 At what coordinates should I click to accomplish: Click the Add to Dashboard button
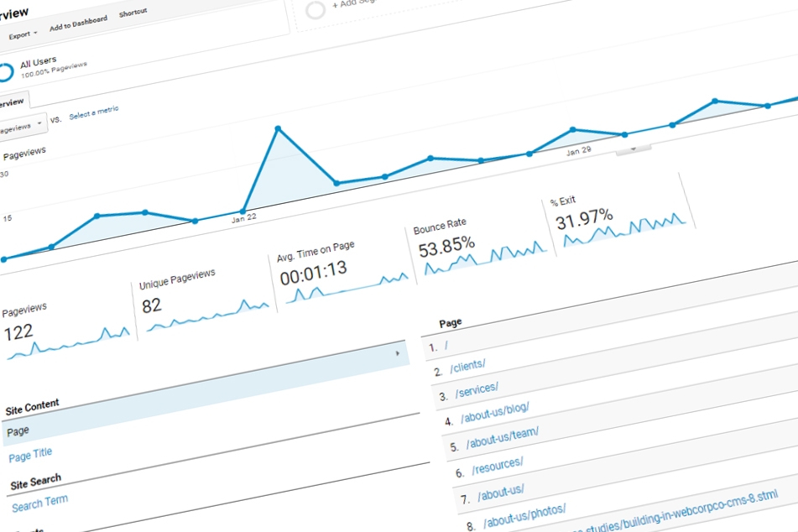pyautogui.click(x=78, y=23)
